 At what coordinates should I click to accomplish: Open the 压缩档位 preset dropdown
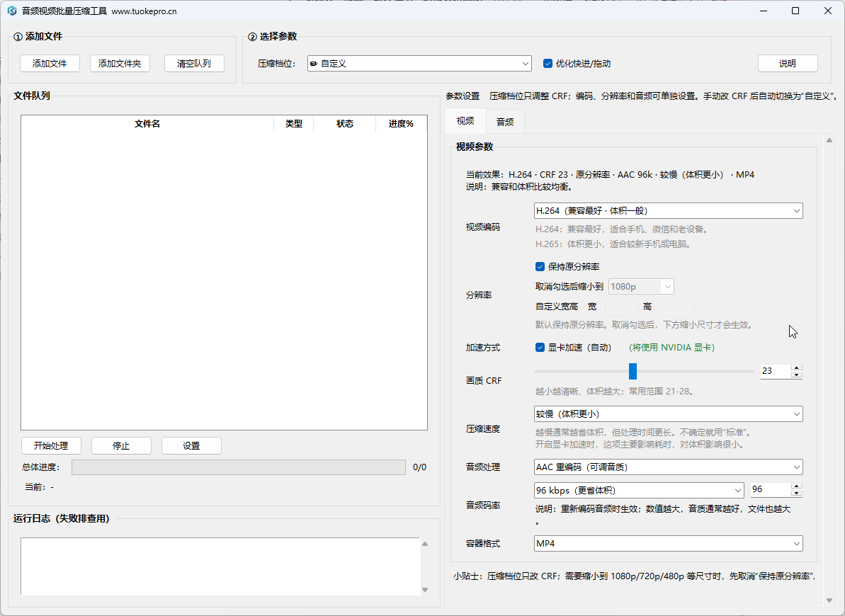click(x=419, y=64)
